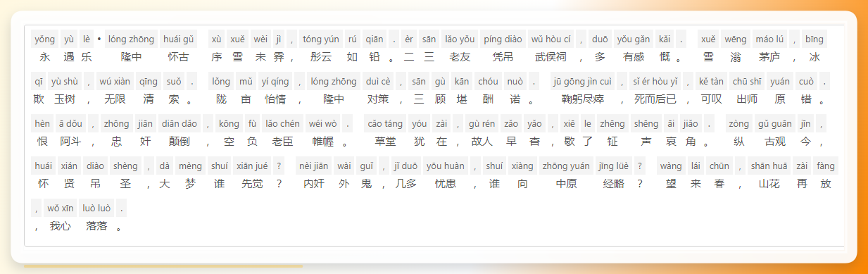The width and height of the screenshot is (868, 274).
Task: Click the pinyin "shān huā"
Action: point(769,166)
